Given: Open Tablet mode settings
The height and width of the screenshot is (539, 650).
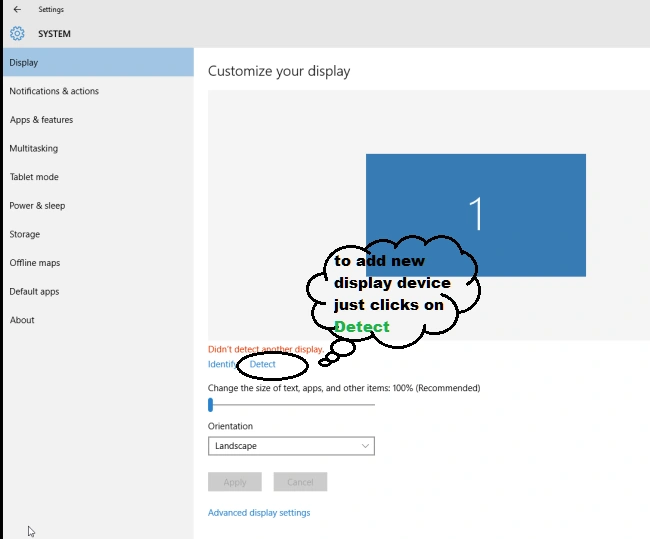Looking at the screenshot, I should coord(98,177).
